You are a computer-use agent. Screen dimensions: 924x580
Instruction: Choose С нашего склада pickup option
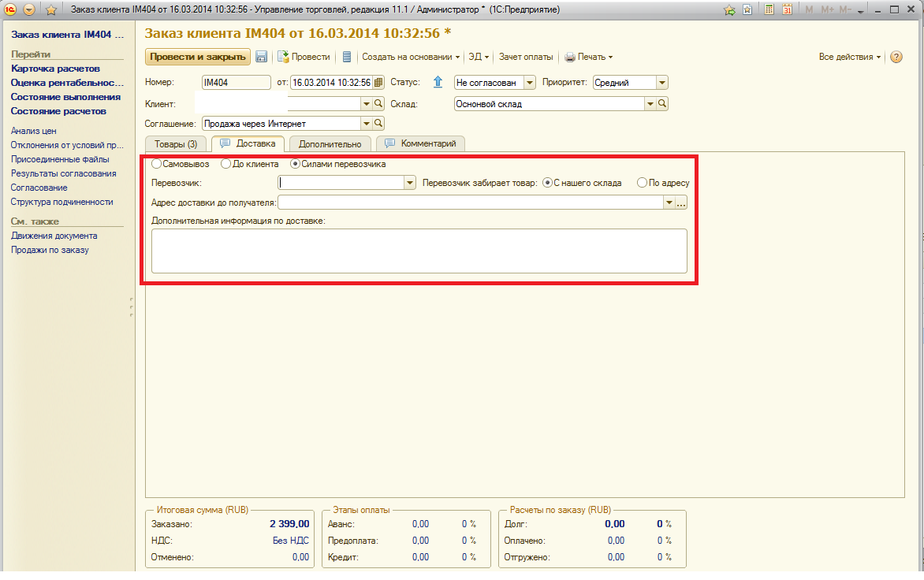tap(582, 183)
